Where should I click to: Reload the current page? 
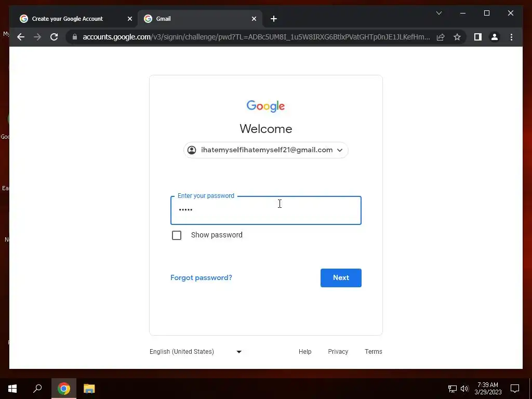click(54, 37)
